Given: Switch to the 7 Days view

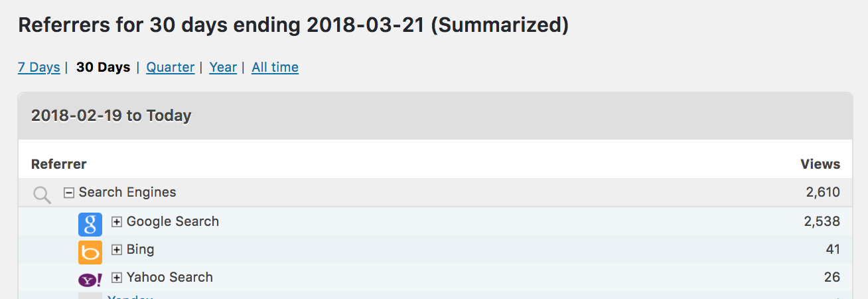Looking at the screenshot, I should pyautogui.click(x=39, y=67).
